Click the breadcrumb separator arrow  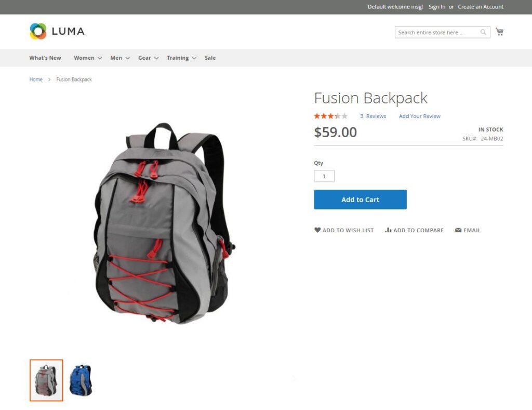click(x=49, y=80)
